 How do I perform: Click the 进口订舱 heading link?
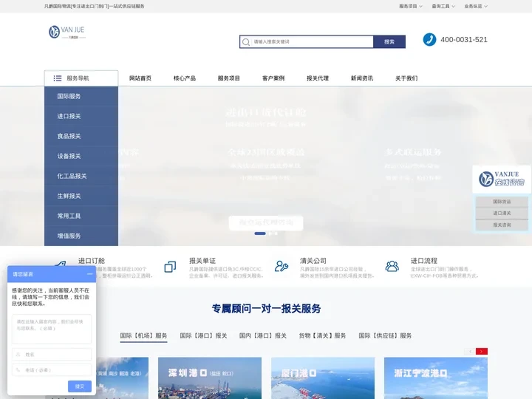tap(92, 261)
